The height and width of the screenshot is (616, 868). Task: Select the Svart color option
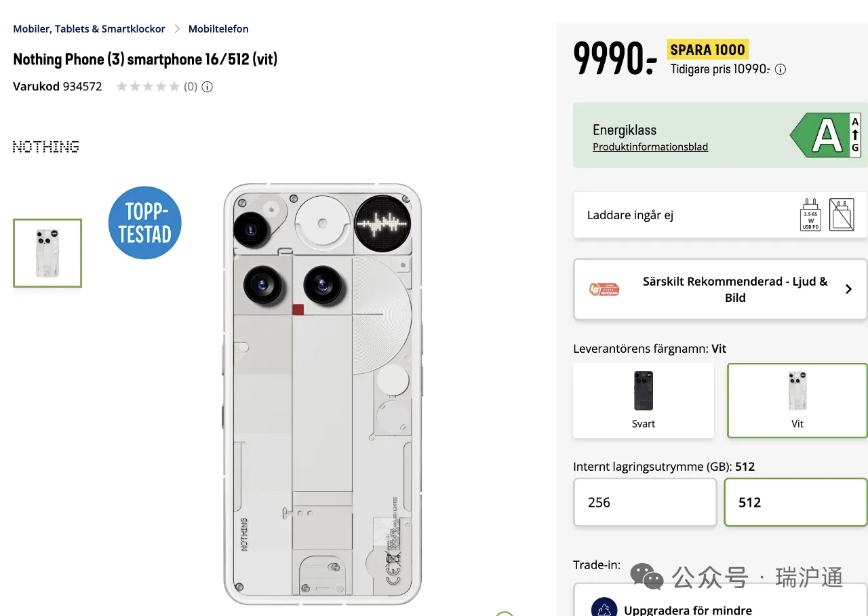pos(644,400)
